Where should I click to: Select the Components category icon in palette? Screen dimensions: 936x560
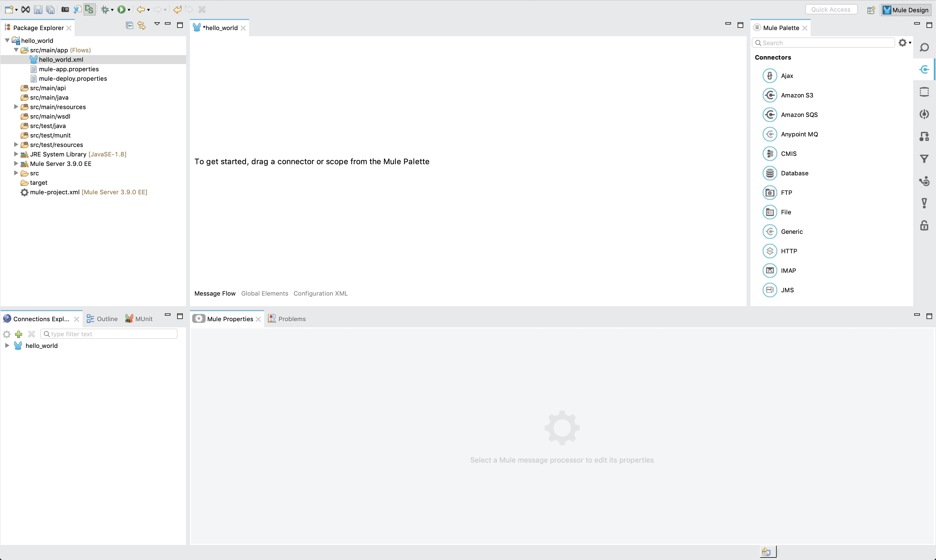924,114
